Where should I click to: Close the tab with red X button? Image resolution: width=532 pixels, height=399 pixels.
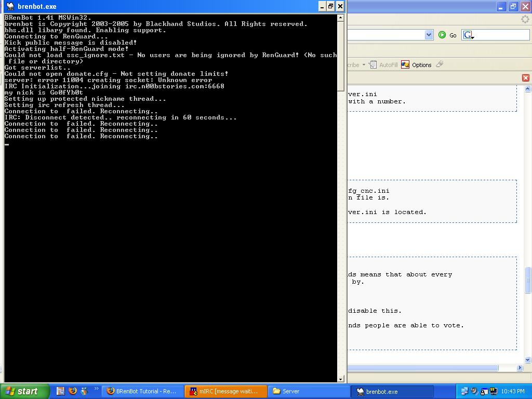[525, 78]
